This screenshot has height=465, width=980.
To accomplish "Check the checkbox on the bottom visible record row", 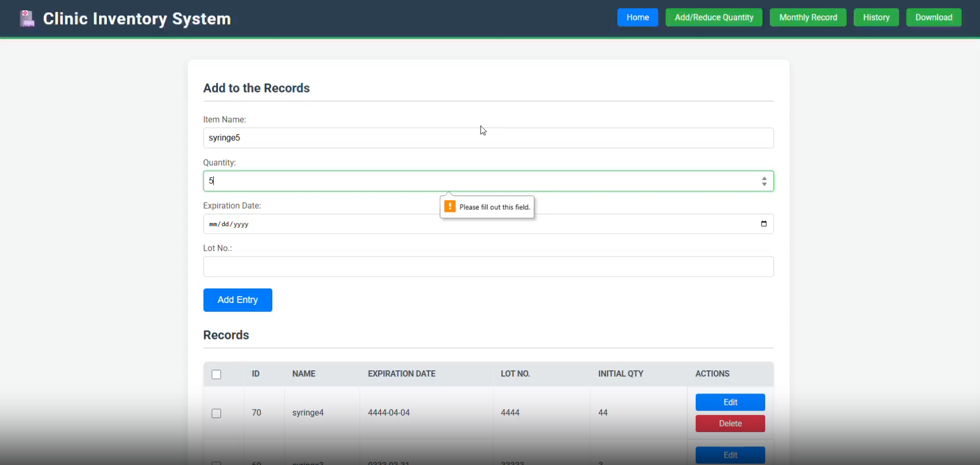I will (216, 462).
